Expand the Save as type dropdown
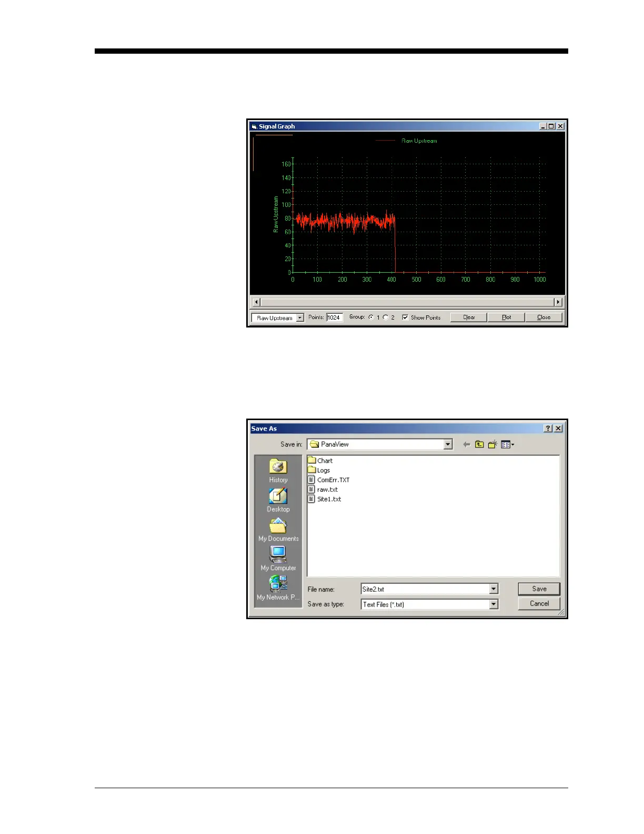The image size is (644, 834). point(494,604)
